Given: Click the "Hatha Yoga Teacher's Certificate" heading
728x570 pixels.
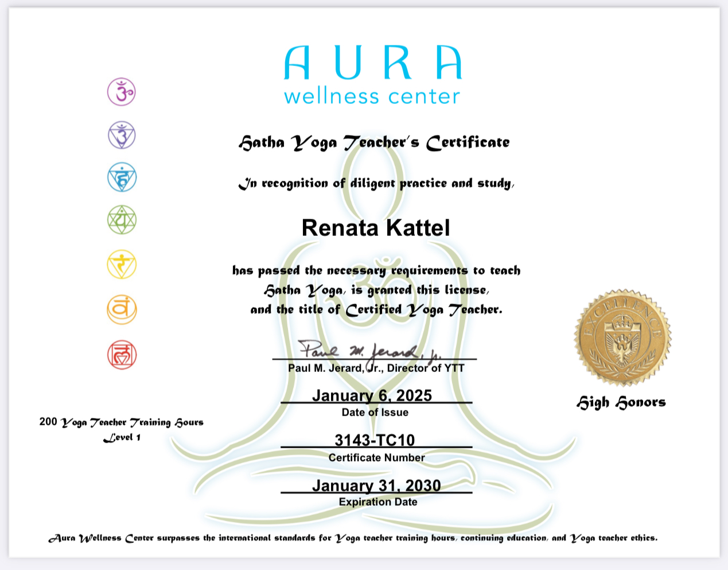Looking at the screenshot, I should pos(374,142).
